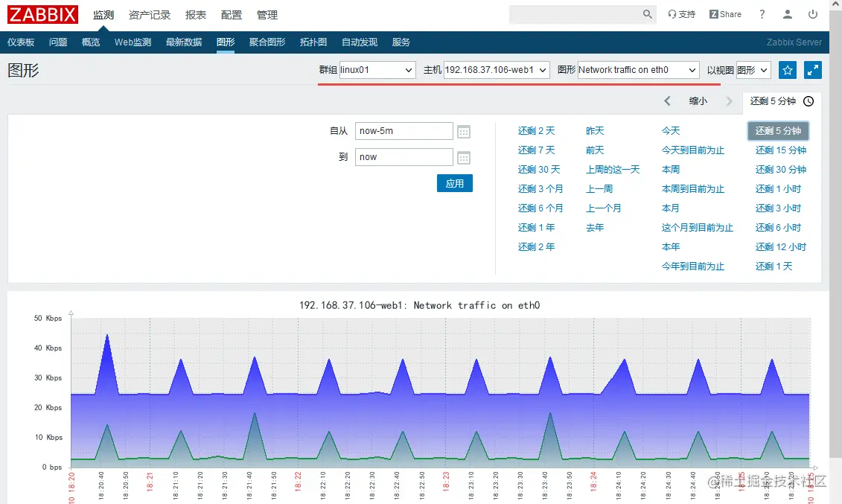The height and width of the screenshot is (504, 842).
Task: Click the 到 now input field
Action: (x=404, y=157)
